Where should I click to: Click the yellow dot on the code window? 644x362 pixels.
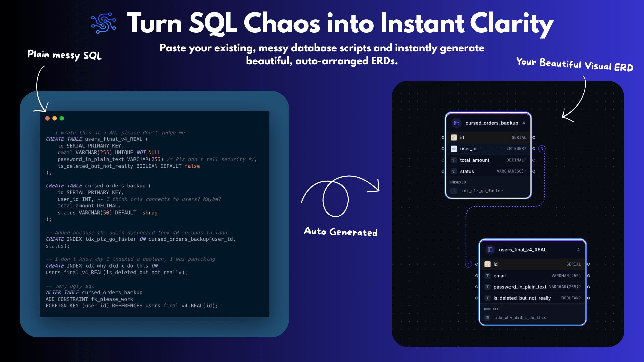[x=55, y=118]
